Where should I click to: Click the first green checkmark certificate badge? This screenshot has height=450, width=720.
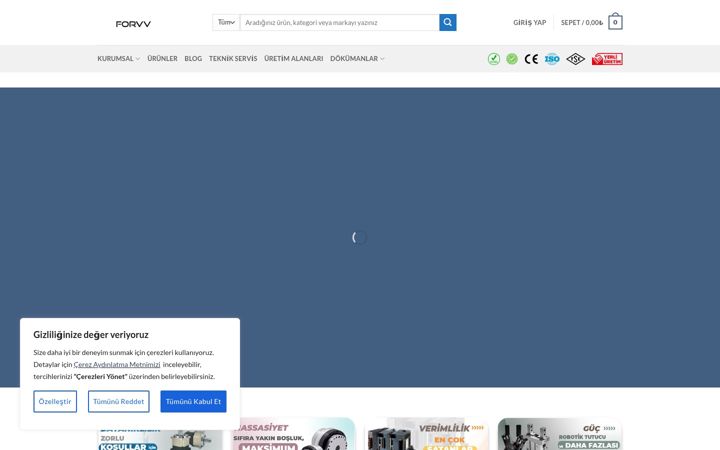[494, 59]
